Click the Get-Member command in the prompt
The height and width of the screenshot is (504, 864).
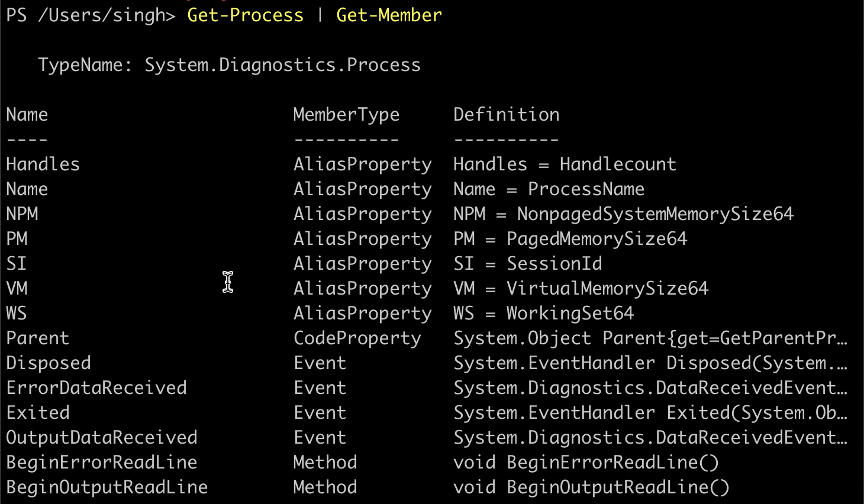tap(389, 15)
